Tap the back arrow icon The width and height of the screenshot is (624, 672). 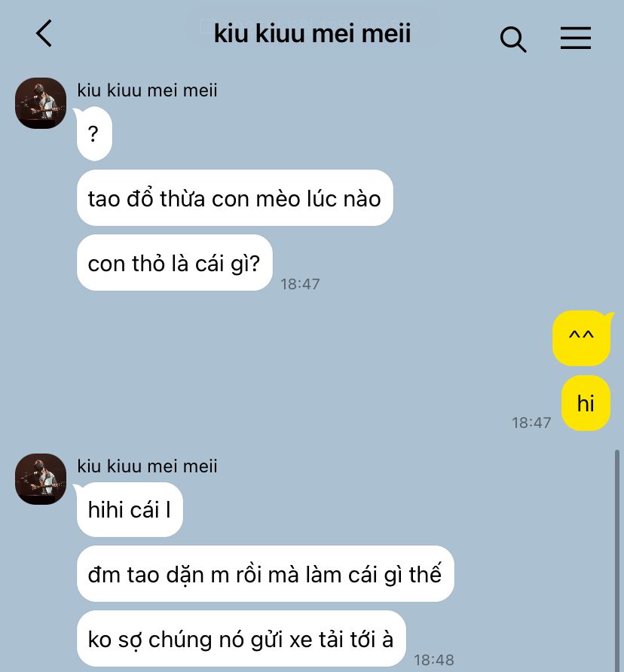click(x=44, y=33)
